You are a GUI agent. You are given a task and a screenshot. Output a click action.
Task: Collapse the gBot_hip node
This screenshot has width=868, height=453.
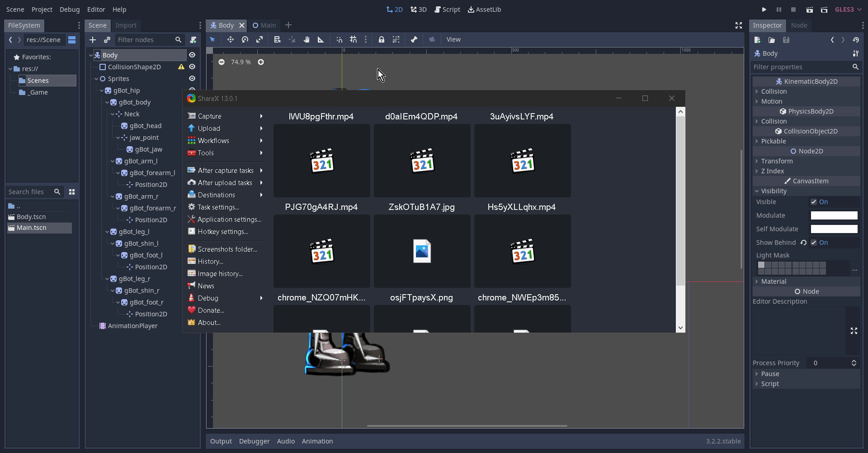102,91
